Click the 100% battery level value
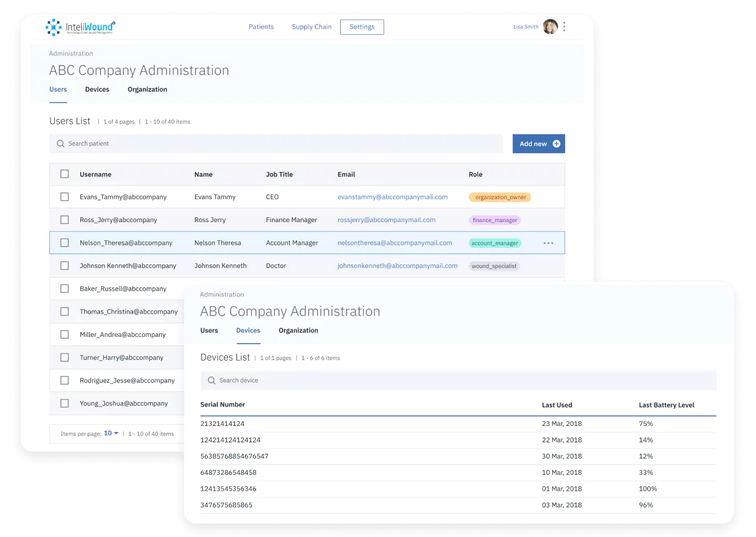 648,489
